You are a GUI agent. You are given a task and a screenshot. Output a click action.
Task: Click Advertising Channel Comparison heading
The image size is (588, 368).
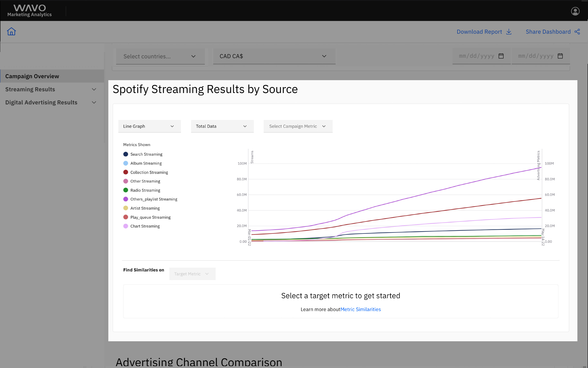click(x=199, y=362)
